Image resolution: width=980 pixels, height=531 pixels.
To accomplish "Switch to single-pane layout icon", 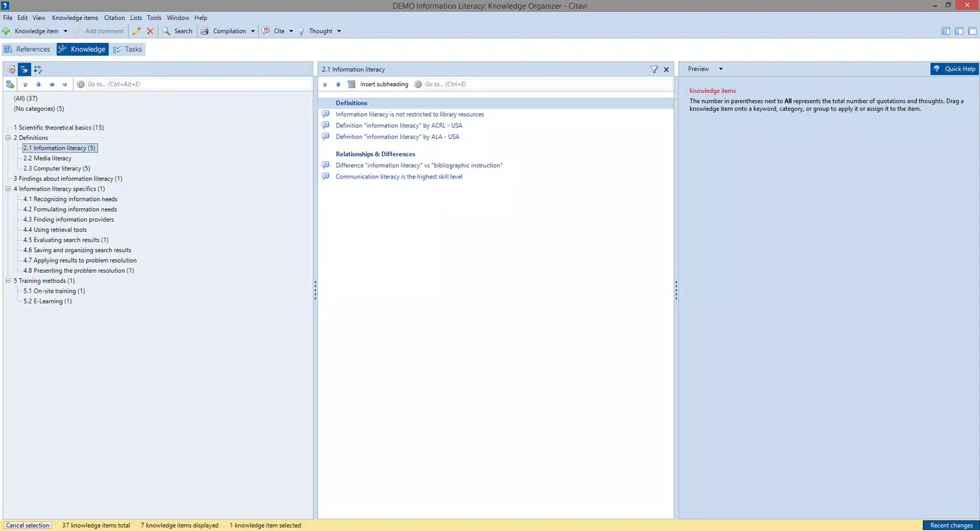I will 973,31.
